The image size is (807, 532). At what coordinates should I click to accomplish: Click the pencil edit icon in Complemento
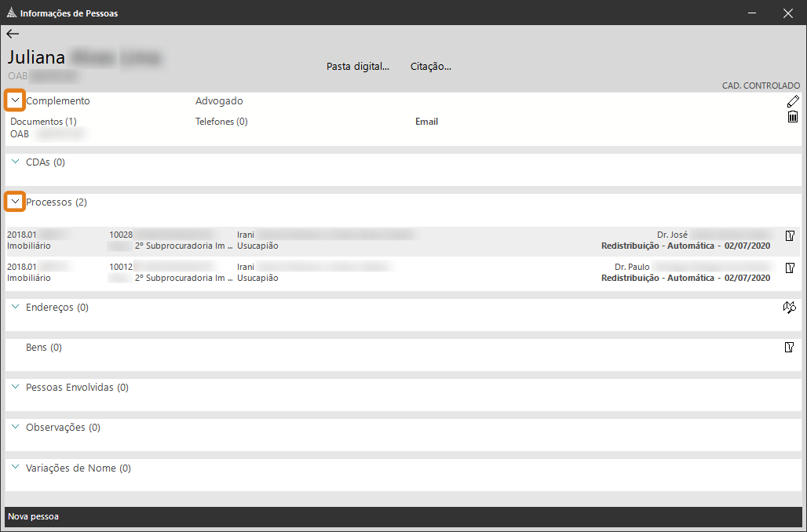(792, 101)
